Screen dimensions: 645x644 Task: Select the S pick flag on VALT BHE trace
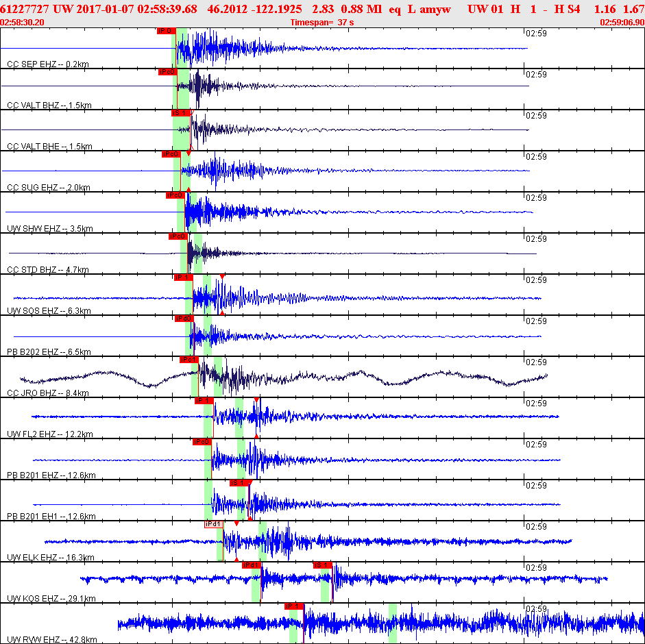180,113
